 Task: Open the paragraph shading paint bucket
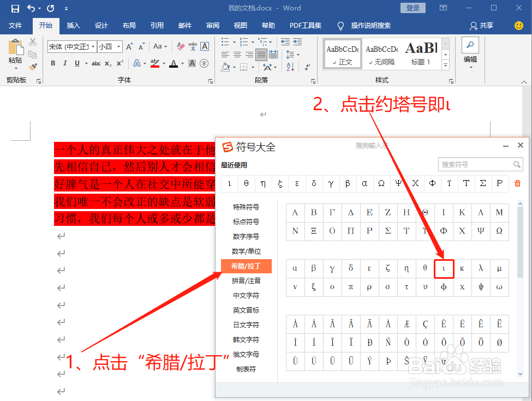tap(225, 67)
